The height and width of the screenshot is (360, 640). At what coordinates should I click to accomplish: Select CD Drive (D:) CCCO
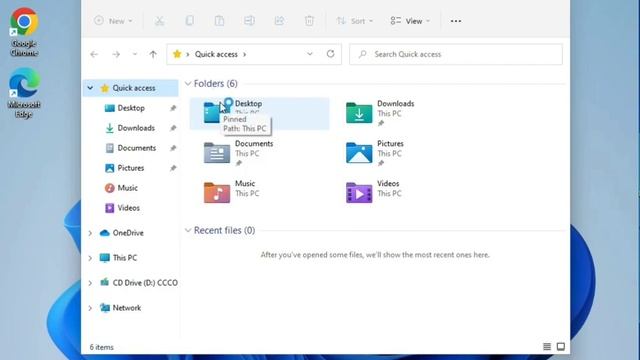[x=145, y=283]
